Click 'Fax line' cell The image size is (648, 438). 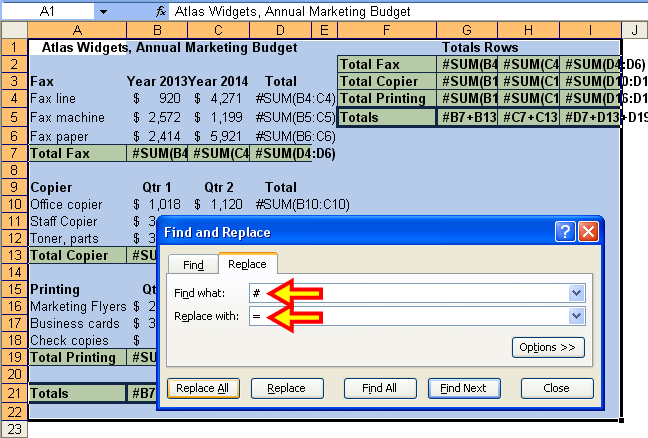77,98
